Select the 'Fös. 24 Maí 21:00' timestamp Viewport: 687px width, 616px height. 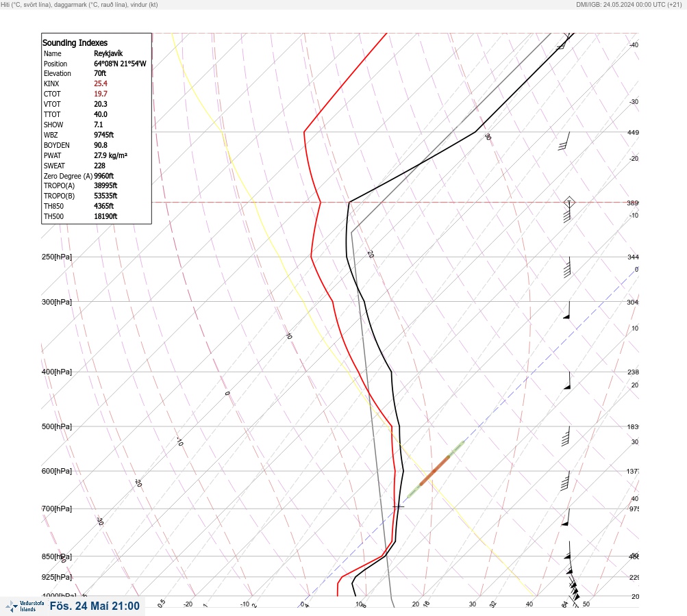(95, 606)
